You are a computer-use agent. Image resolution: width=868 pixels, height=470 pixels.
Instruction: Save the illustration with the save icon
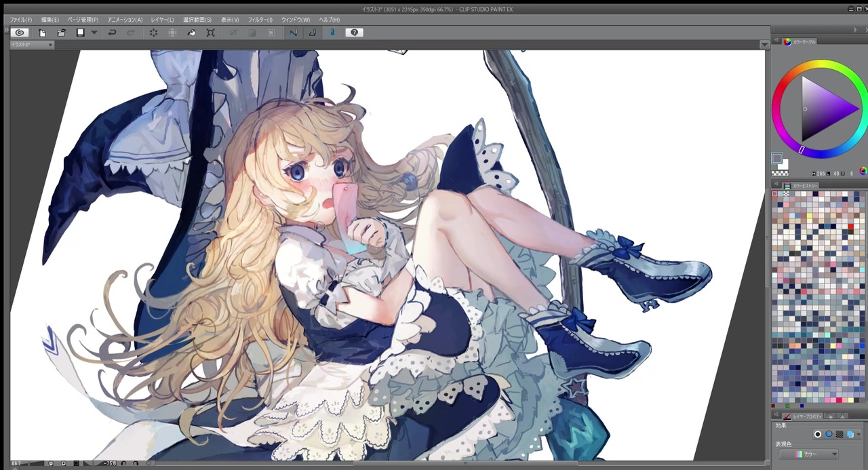click(x=81, y=33)
